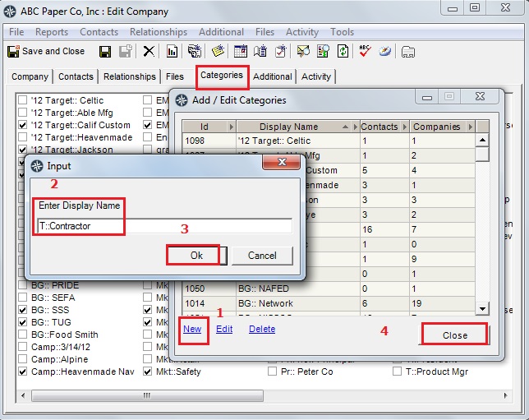
Task: Switch to the Files tab
Action: [x=175, y=76]
